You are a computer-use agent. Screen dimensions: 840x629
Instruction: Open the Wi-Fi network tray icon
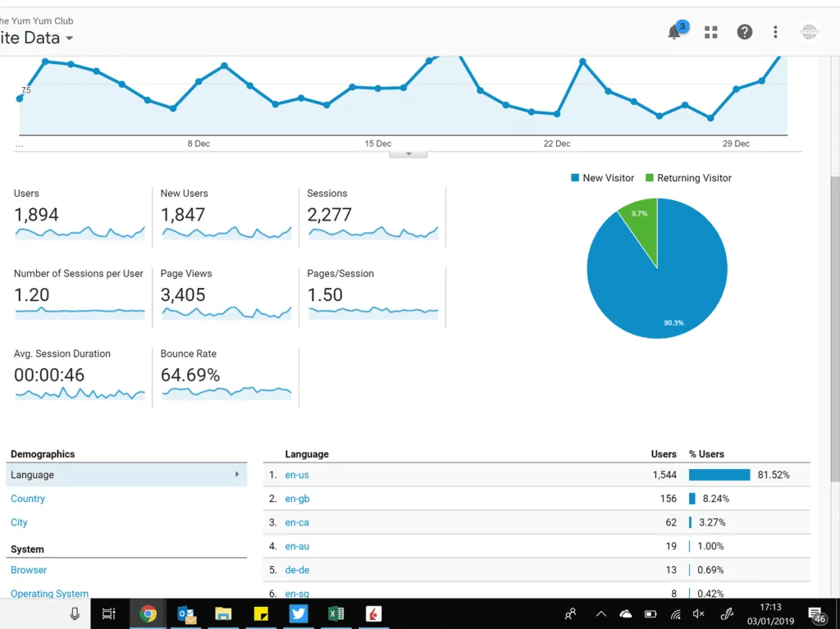coord(676,614)
